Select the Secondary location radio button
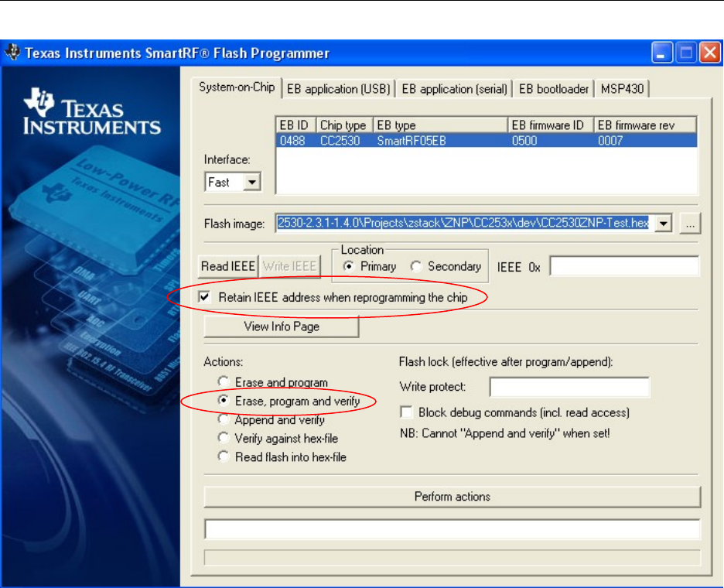The image size is (724, 588). pyautogui.click(x=416, y=266)
